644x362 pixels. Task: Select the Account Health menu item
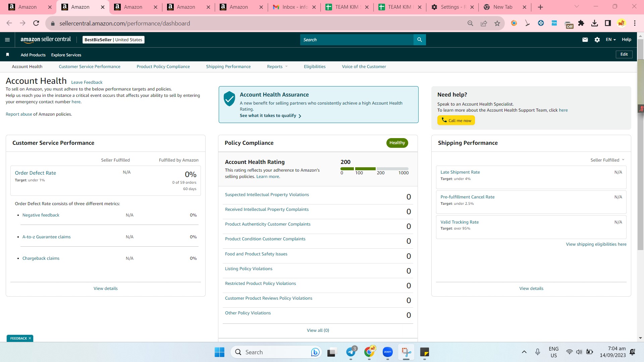tap(27, 66)
